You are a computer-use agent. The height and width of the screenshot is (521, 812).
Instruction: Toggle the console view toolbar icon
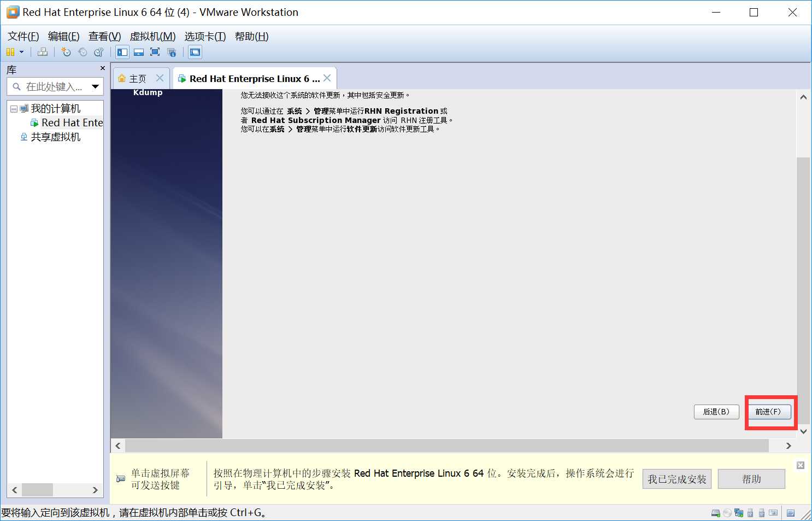195,52
